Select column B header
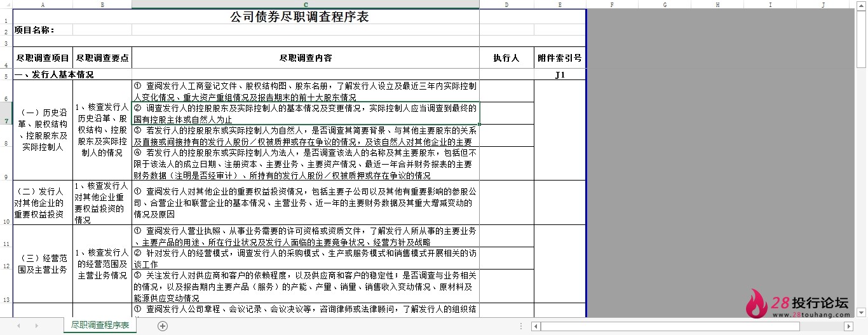Screen dimensions: 868x335 tap(102, 4)
